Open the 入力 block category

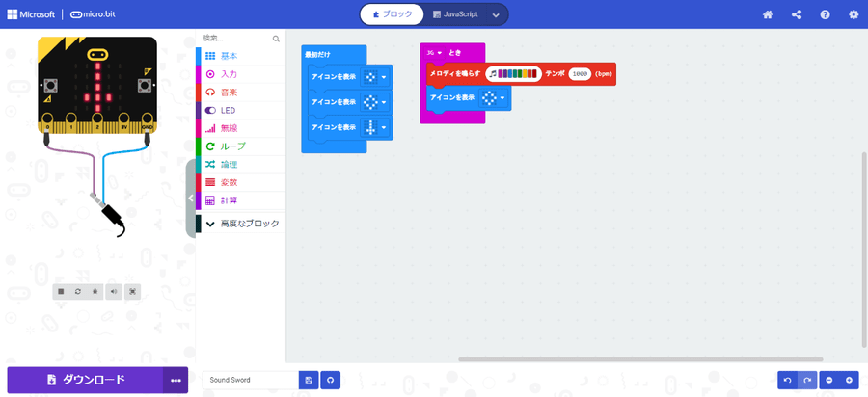click(x=241, y=74)
